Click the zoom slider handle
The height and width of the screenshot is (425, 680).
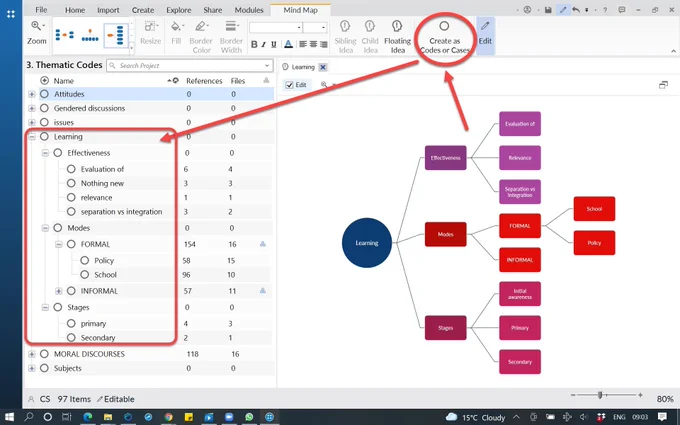pyautogui.click(x=600, y=395)
